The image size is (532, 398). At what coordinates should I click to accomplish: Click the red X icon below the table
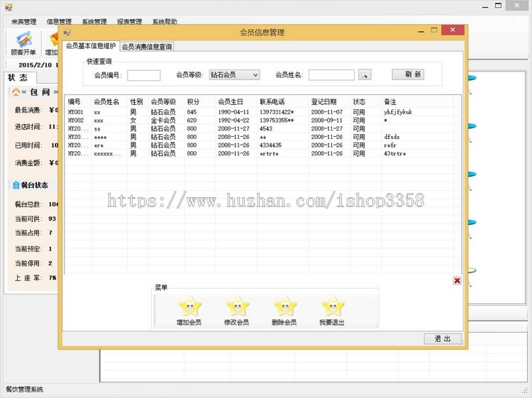click(x=457, y=280)
